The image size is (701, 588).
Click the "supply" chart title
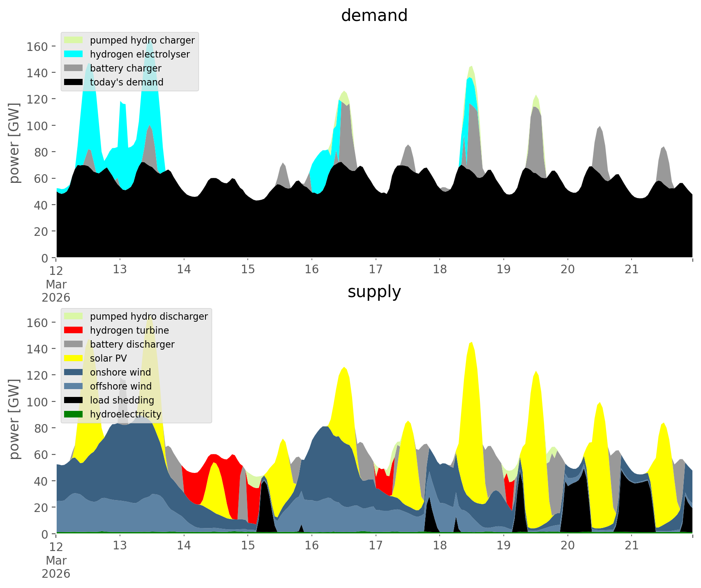[x=374, y=292]
